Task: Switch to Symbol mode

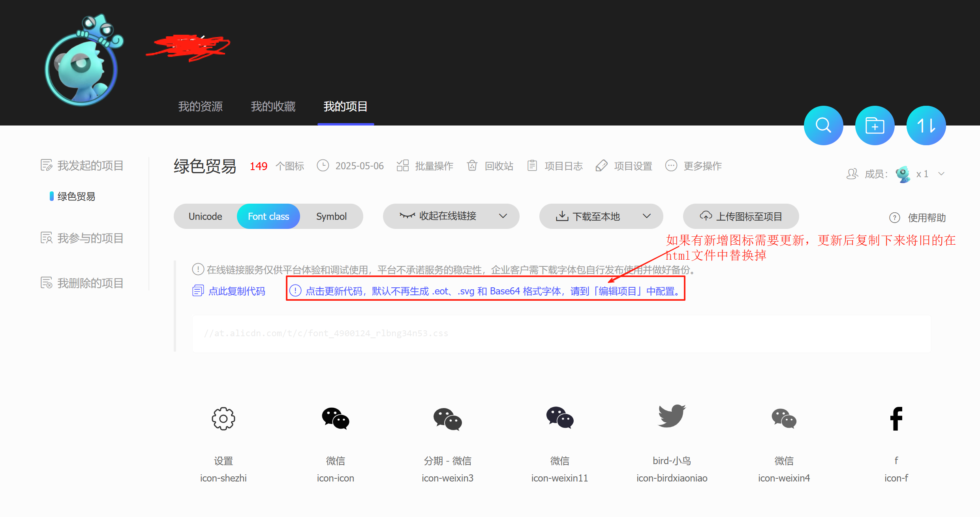Action: pos(331,216)
